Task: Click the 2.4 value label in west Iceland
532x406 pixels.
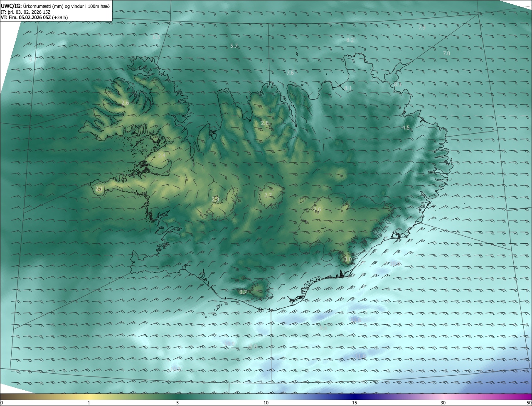Action: pos(162,155)
